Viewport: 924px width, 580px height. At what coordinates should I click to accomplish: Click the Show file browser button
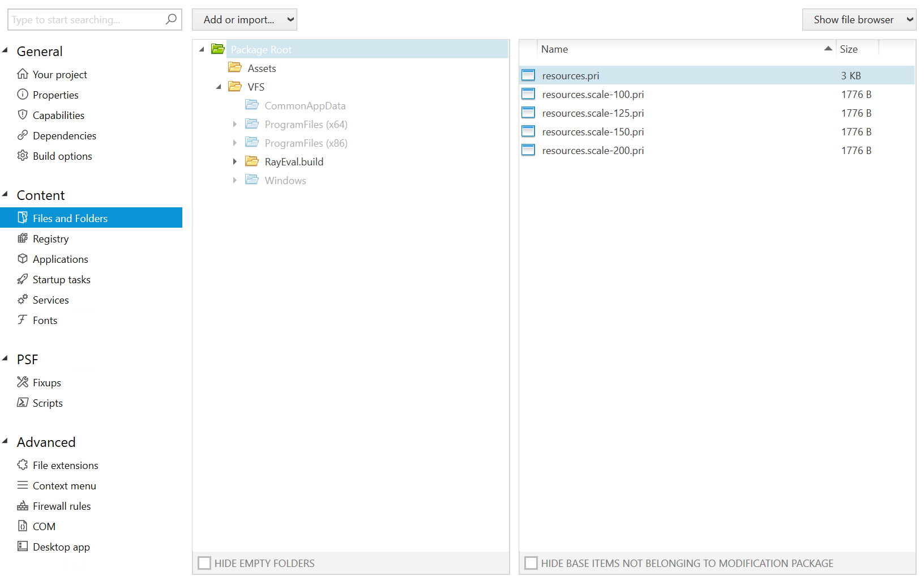pyautogui.click(x=858, y=19)
